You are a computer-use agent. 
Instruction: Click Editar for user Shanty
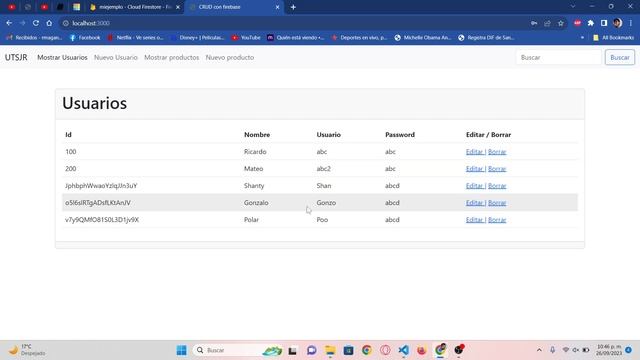(475, 186)
